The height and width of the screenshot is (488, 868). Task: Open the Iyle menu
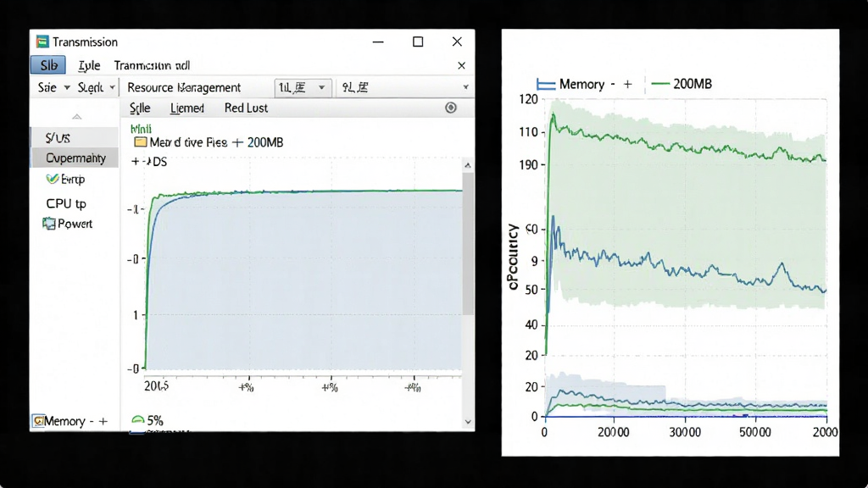tap(89, 65)
